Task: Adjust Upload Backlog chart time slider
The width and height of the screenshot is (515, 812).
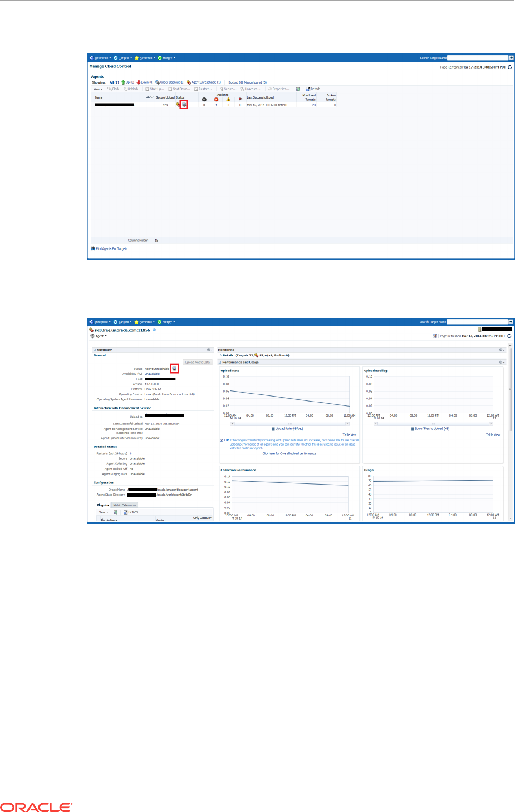Action: pos(433,424)
